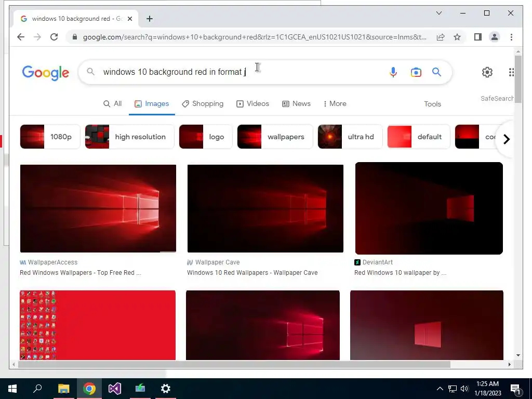Open the WallpaperAccess red Windows image
This screenshot has height=399, width=532.
(x=98, y=209)
